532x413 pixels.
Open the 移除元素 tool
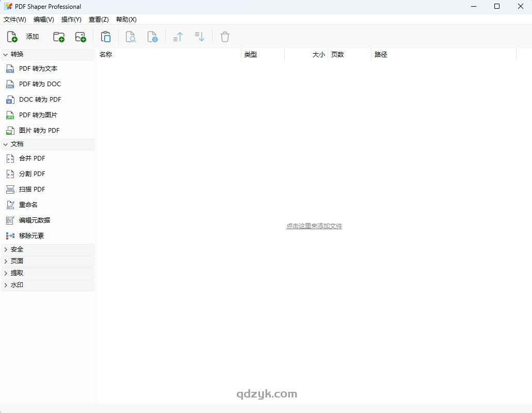coord(31,235)
